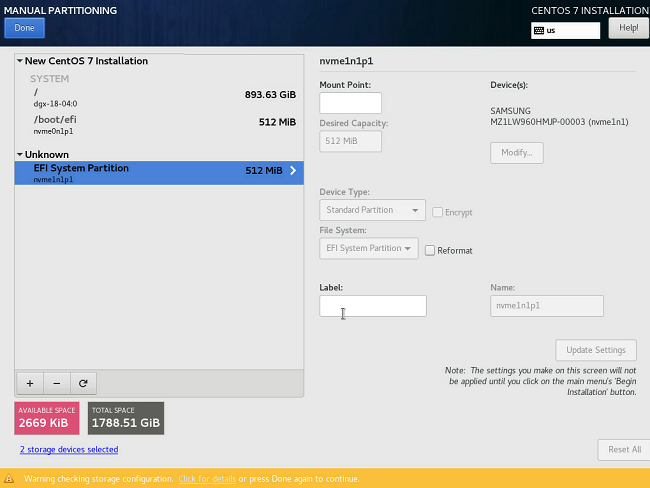Collapse the Unknown section
The image size is (650, 488).
(20, 155)
